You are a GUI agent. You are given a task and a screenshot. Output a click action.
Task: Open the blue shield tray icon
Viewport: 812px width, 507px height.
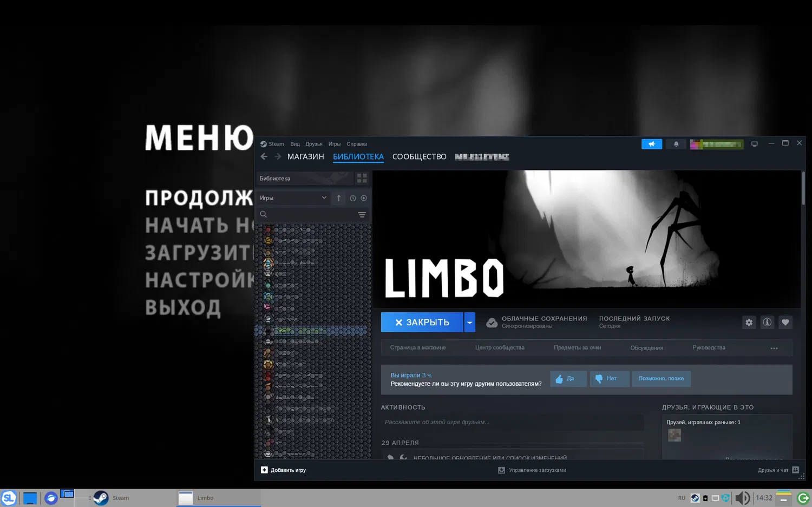click(x=726, y=498)
